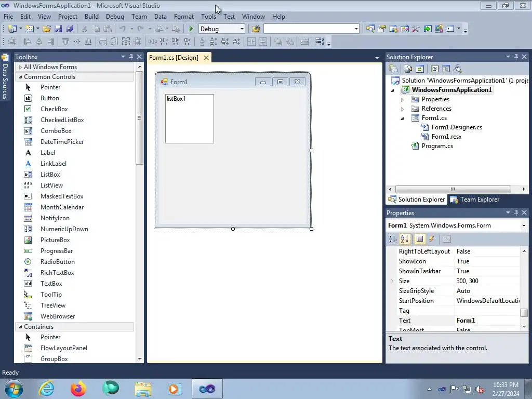Screen dimensions: 532x399
Task: Launch Firefox from the taskbar
Action: click(78, 389)
